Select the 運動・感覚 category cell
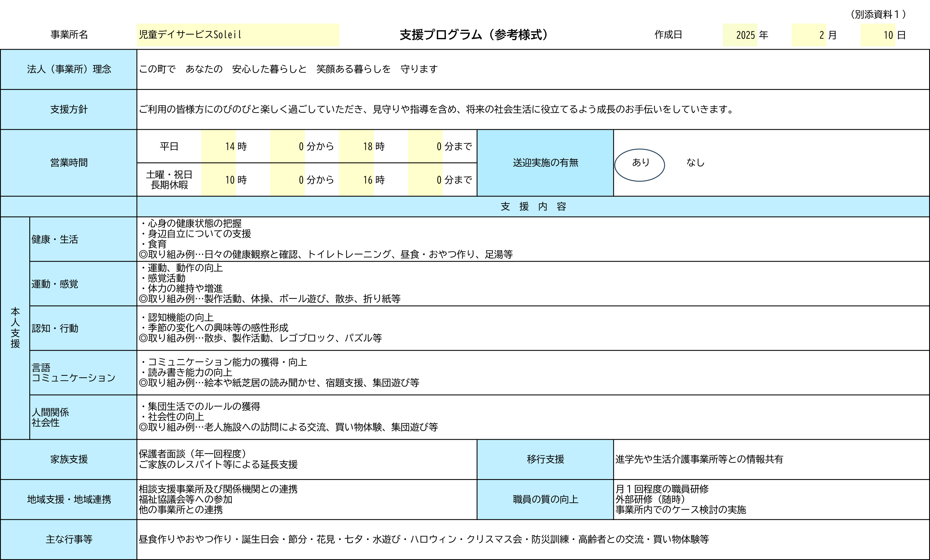930x560 pixels. coord(83,284)
